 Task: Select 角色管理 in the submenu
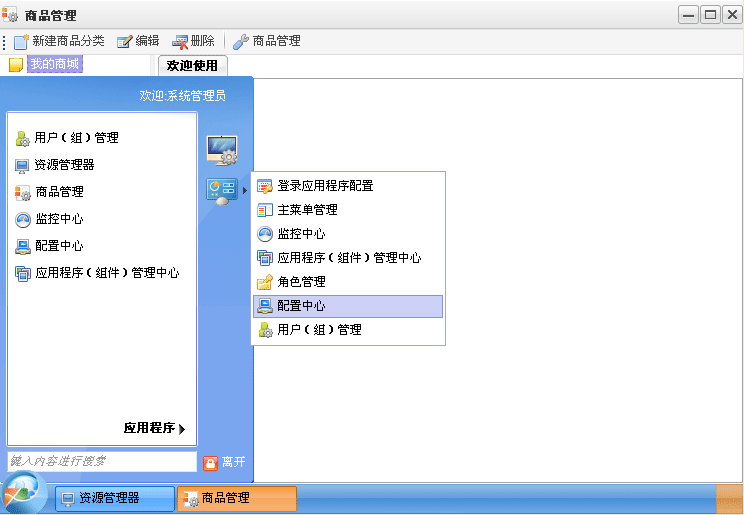click(x=301, y=281)
